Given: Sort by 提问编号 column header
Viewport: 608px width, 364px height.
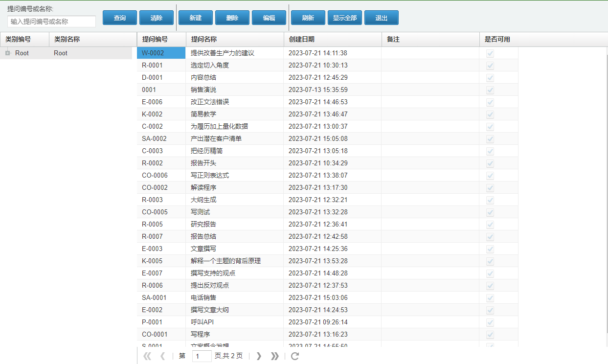Looking at the screenshot, I should [161, 39].
